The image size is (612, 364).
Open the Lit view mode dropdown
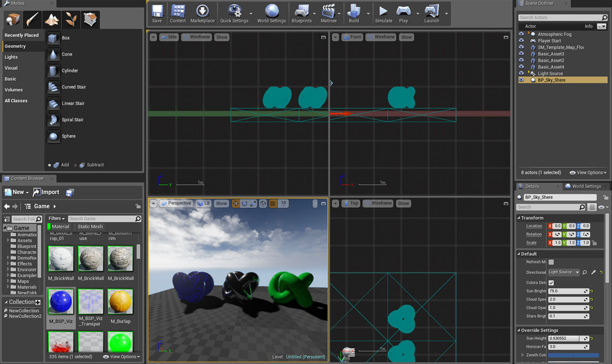coord(204,203)
